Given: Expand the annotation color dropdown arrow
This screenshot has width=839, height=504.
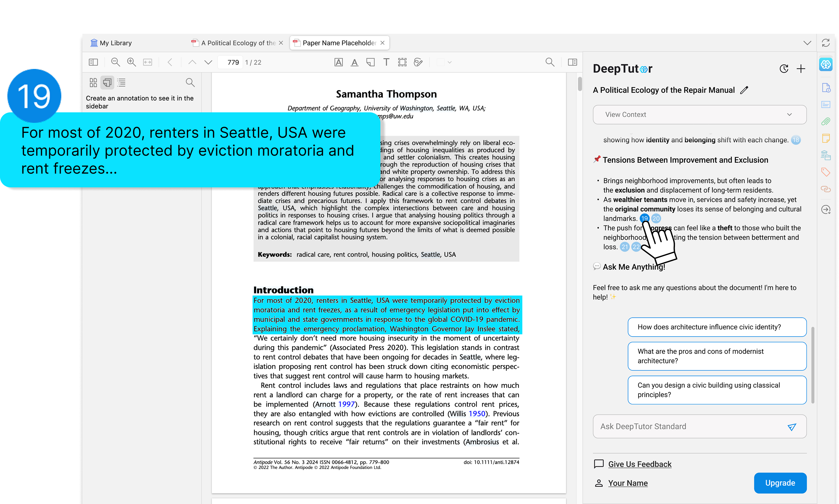Looking at the screenshot, I should pos(450,62).
